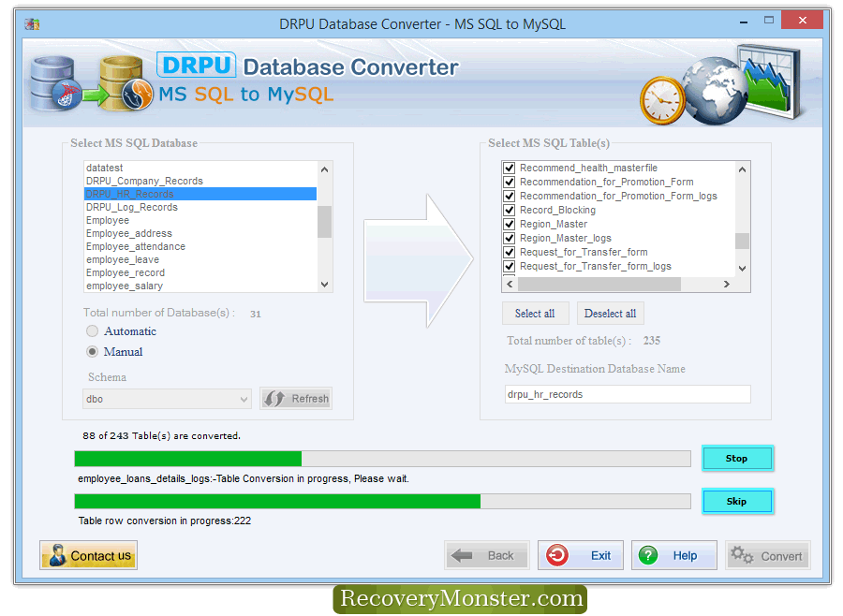The width and height of the screenshot is (843, 616).
Task: Uncheck Recommendation_for_Promotion_Form table
Action: [x=510, y=183]
